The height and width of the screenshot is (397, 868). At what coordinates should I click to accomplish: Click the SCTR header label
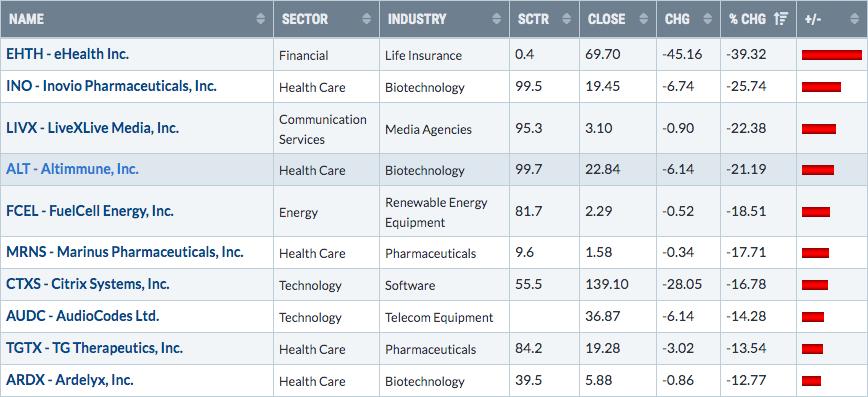(x=533, y=19)
